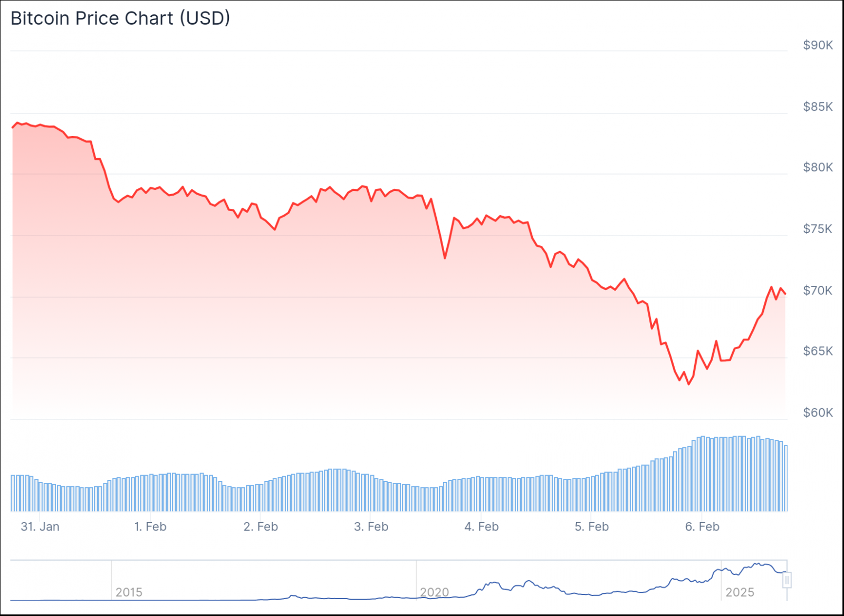The image size is (844, 616).
Task: Click the 31. Jan date label
Action: point(40,526)
